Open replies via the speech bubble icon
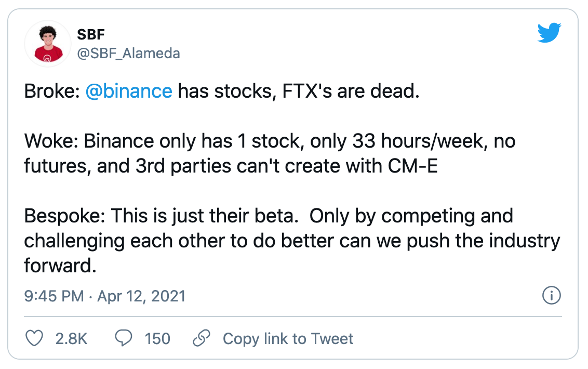This screenshot has width=588, height=369. point(123,338)
